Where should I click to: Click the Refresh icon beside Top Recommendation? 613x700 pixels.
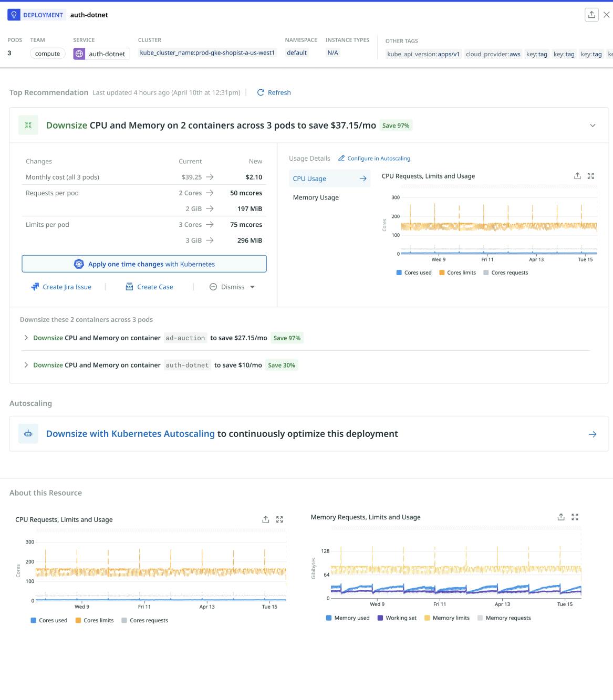(x=261, y=92)
